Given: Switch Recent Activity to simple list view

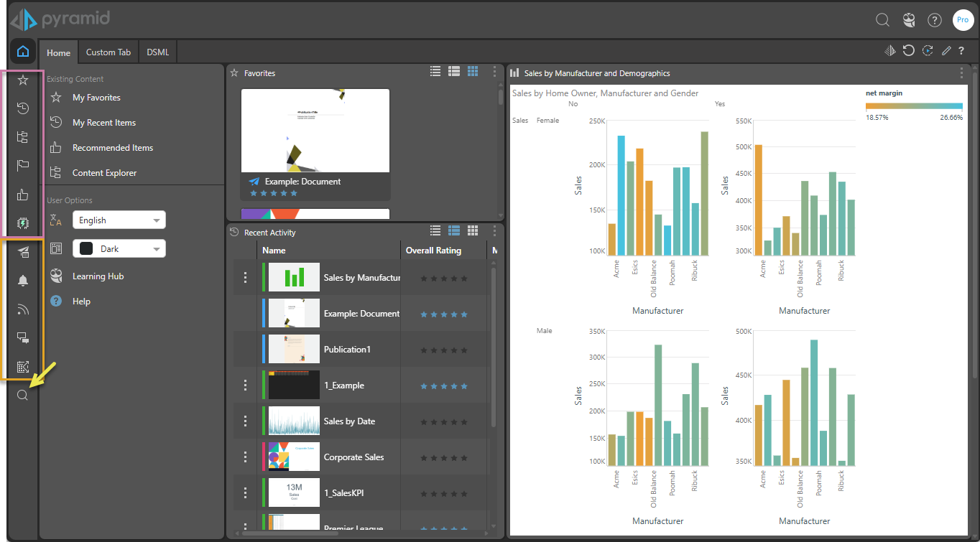Looking at the screenshot, I should tap(435, 230).
